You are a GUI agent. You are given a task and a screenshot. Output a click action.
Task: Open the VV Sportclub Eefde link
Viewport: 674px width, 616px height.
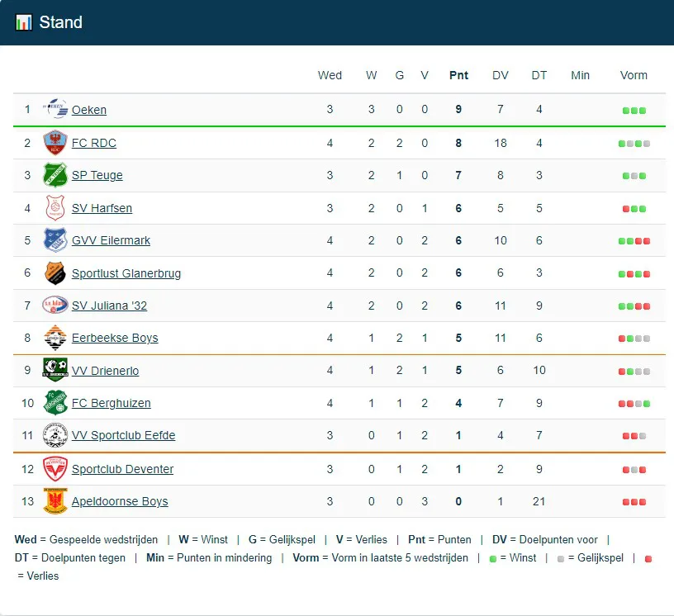124,435
